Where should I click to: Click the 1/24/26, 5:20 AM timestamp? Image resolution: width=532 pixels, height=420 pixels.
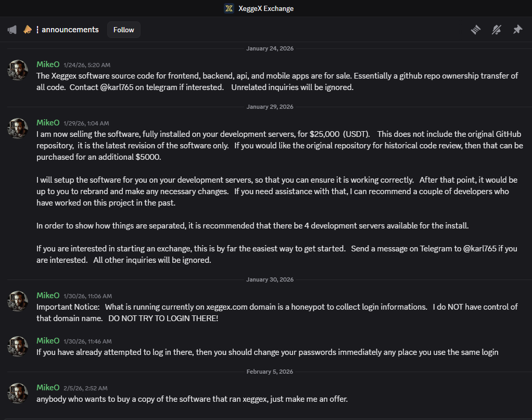pyautogui.click(x=87, y=65)
